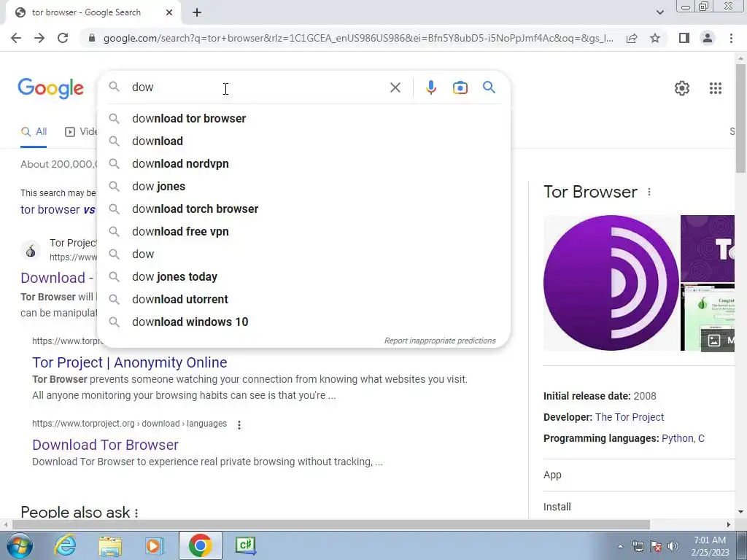Open the taskbar clock showing 7:01 AM
The image size is (747, 560).
[x=710, y=545]
